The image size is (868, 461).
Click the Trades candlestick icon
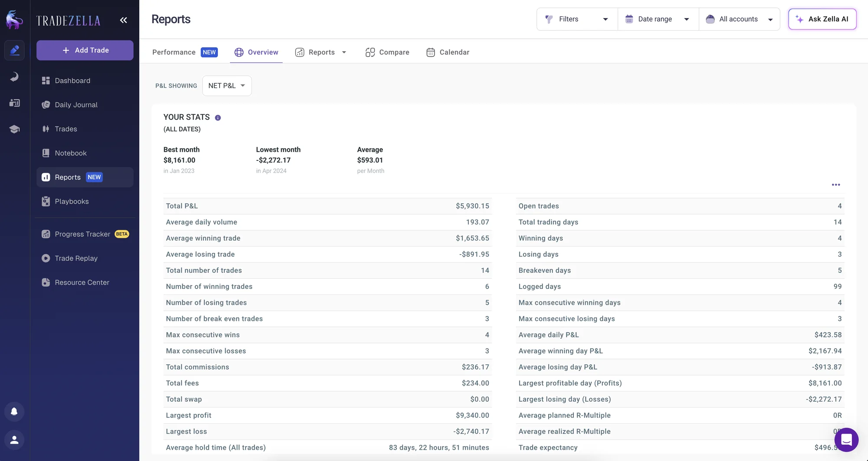pos(46,129)
